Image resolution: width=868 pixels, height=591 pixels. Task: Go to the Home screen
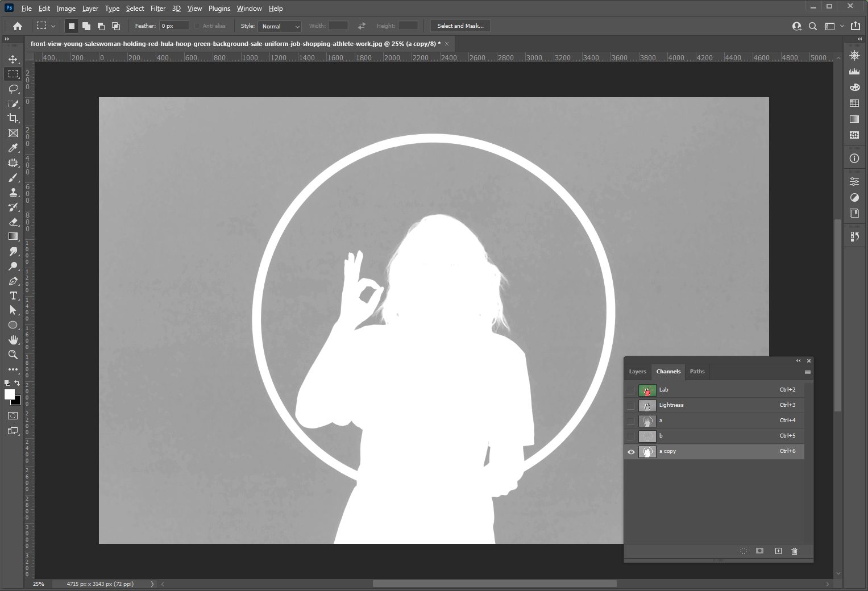point(18,26)
